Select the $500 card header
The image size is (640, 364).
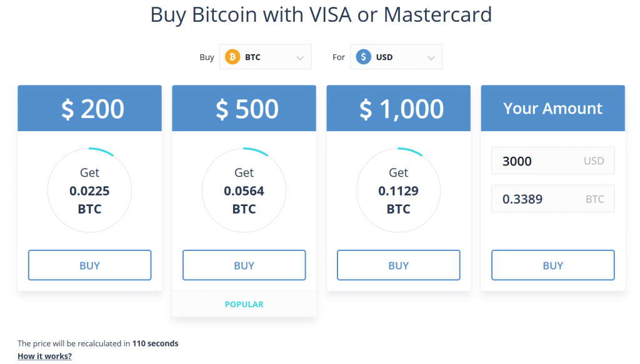[244, 108]
